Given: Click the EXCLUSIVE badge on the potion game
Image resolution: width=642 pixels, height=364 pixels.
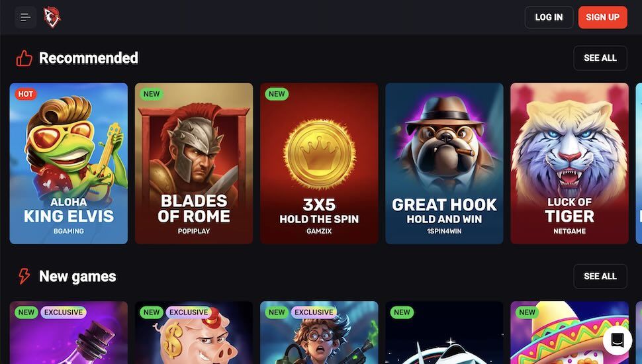Looking at the screenshot, I should click(x=64, y=312).
